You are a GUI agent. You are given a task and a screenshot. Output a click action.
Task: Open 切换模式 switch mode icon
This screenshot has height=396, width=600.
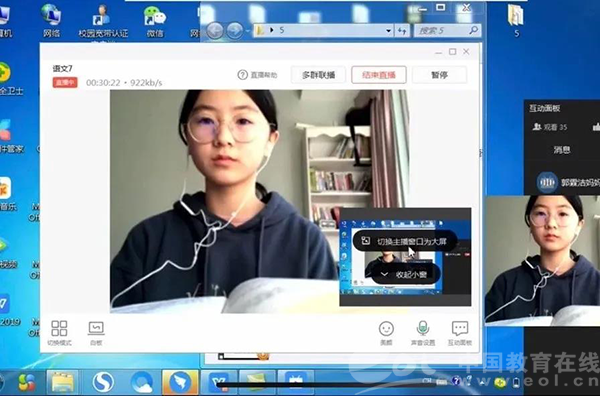59,332
